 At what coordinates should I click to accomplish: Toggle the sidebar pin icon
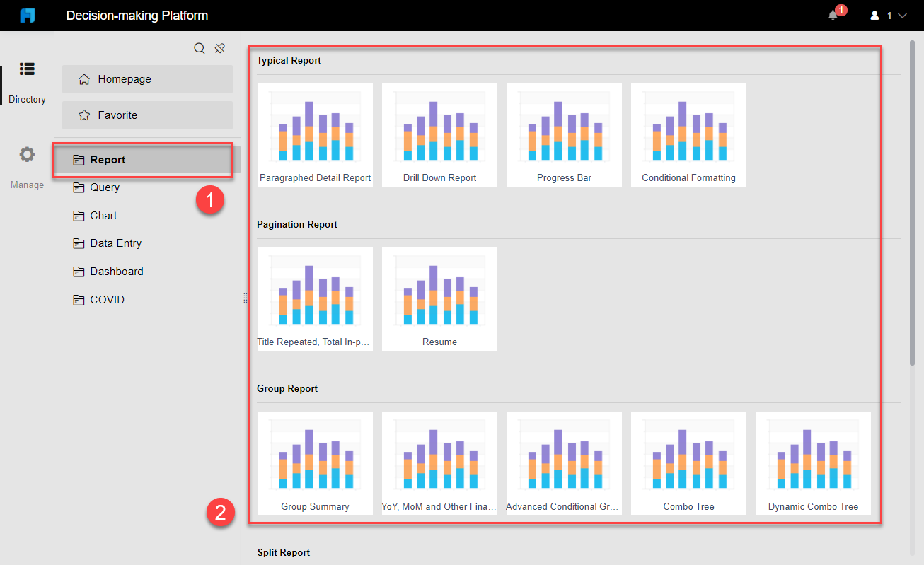pos(219,47)
